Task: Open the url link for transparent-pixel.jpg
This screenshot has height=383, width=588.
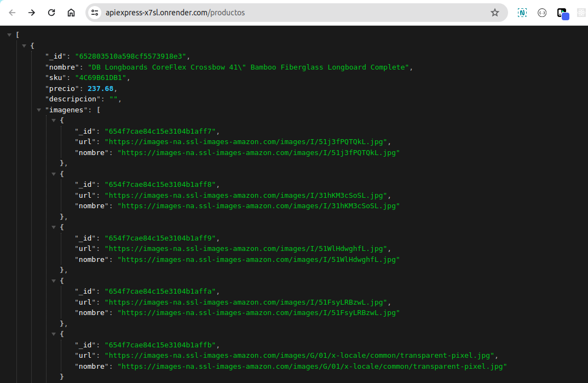Action: coord(299,356)
